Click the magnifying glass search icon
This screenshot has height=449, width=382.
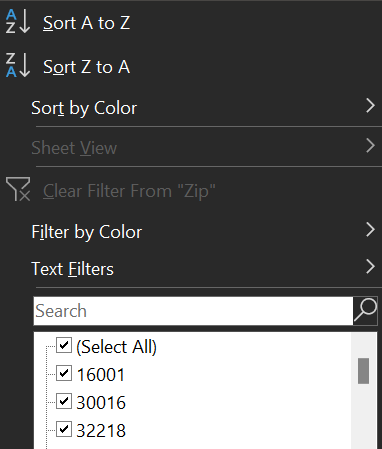pos(365,311)
